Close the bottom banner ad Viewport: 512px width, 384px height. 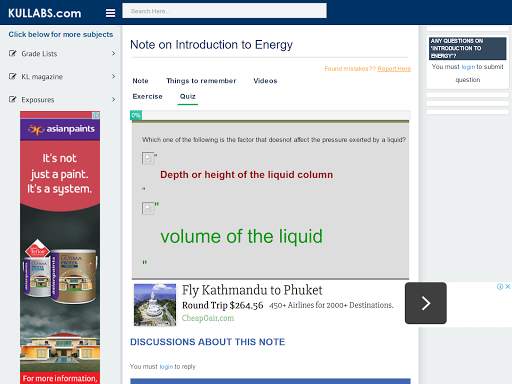(x=508, y=286)
